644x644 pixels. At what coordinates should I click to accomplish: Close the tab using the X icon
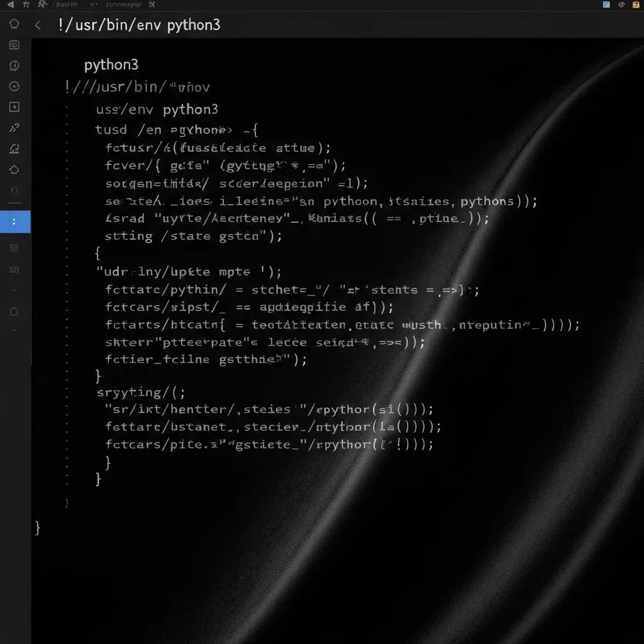tap(152, 4)
